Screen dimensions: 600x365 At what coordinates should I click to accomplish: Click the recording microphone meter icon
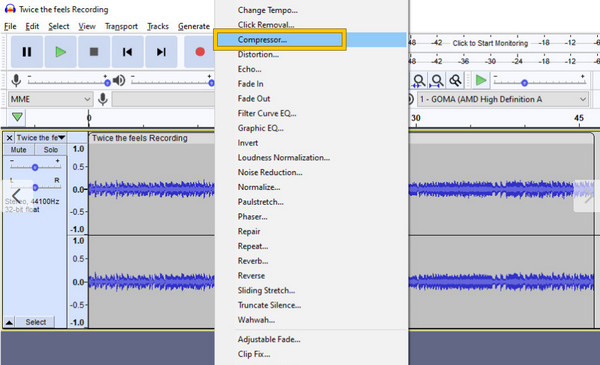tap(16, 80)
